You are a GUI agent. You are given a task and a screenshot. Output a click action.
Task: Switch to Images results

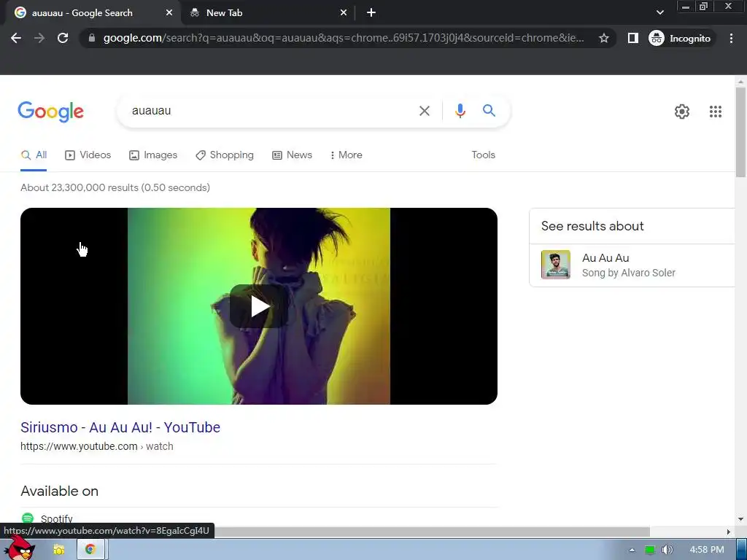point(153,155)
